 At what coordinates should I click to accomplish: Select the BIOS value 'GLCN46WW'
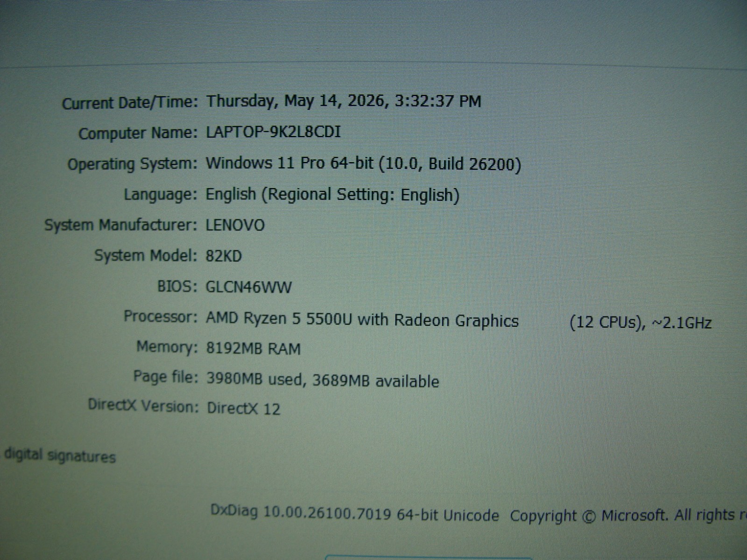tap(249, 287)
